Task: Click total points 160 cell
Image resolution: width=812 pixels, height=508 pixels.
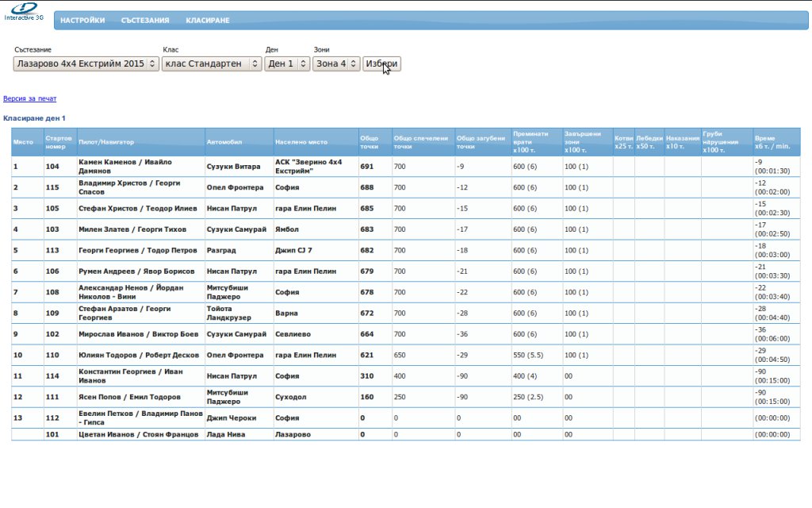Action: [375, 397]
